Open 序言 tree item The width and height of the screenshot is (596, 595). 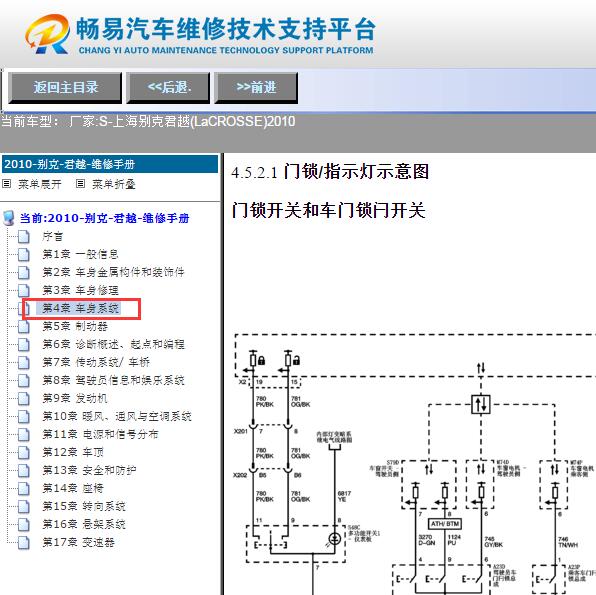(52, 236)
